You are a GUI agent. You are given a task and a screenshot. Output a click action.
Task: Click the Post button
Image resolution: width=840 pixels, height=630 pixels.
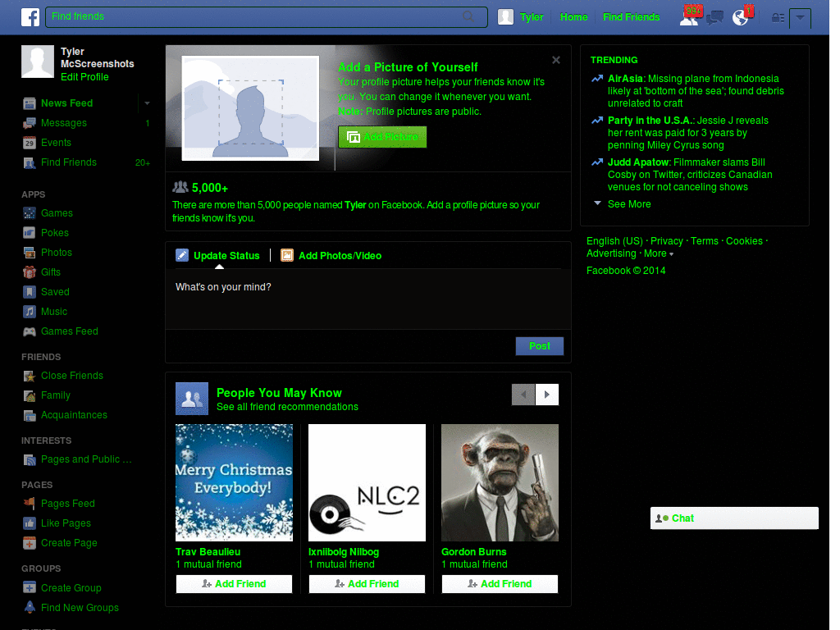540,346
